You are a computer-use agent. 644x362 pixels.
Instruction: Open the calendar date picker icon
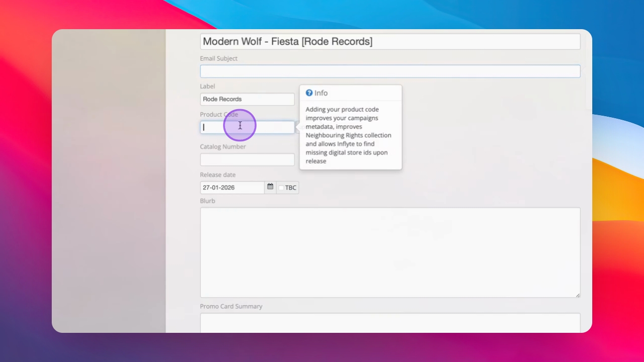pos(270,187)
